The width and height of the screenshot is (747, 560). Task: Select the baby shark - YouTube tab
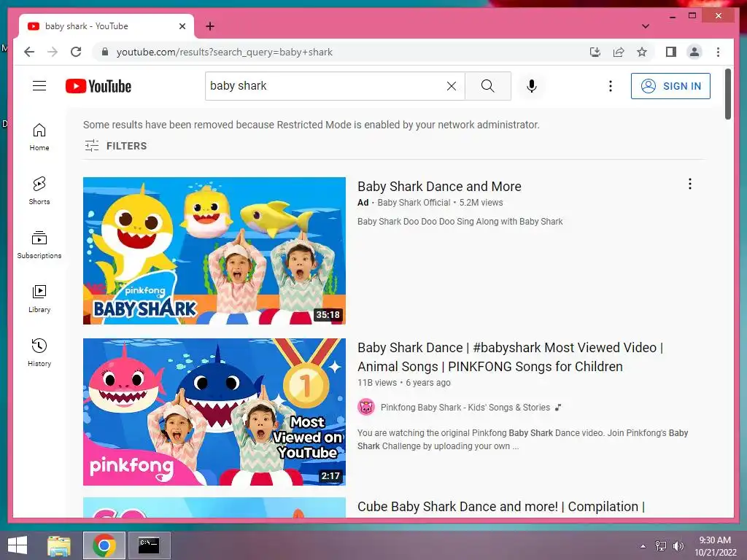coord(107,26)
